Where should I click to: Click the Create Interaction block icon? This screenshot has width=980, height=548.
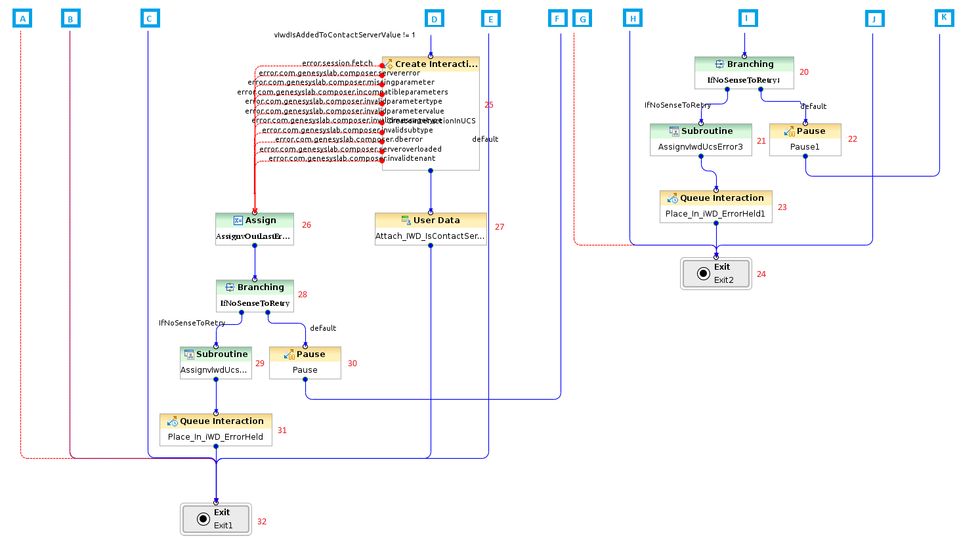tap(388, 64)
